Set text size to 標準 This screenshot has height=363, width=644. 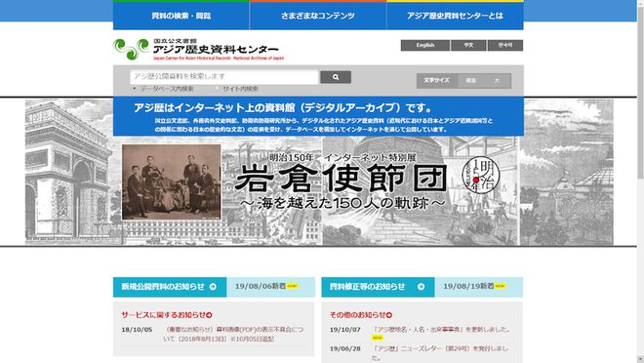click(470, 81)
